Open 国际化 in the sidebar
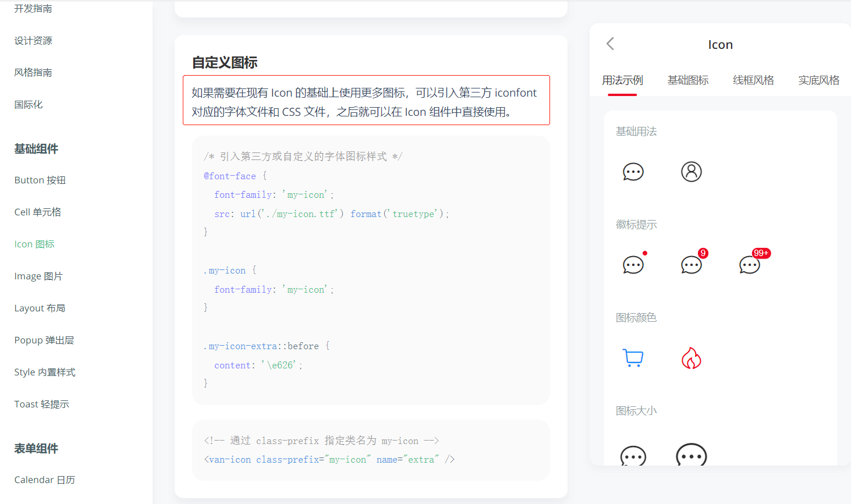 click(x=29, y=105)
